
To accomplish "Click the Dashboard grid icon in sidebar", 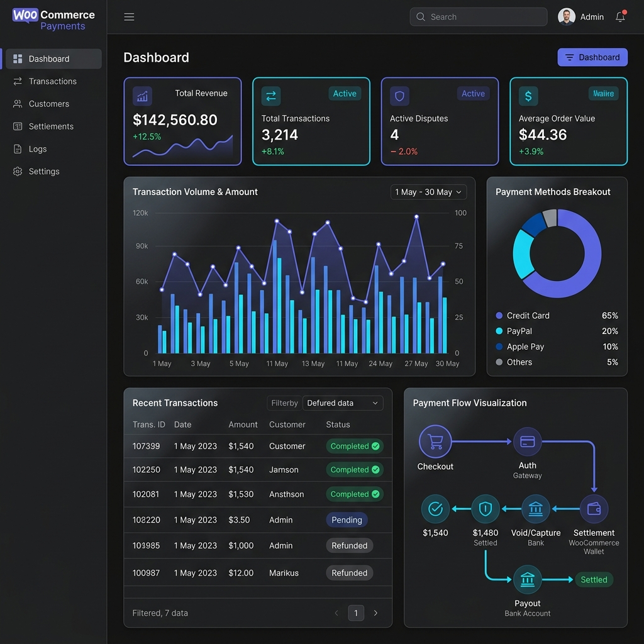I will (x=18, y=58).
